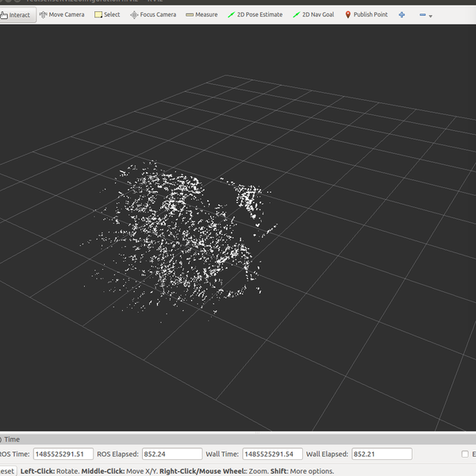The width and height of the screenshot is (476, 476).
Task: Open the minus remove-tool dropdown
Action: 426,15
